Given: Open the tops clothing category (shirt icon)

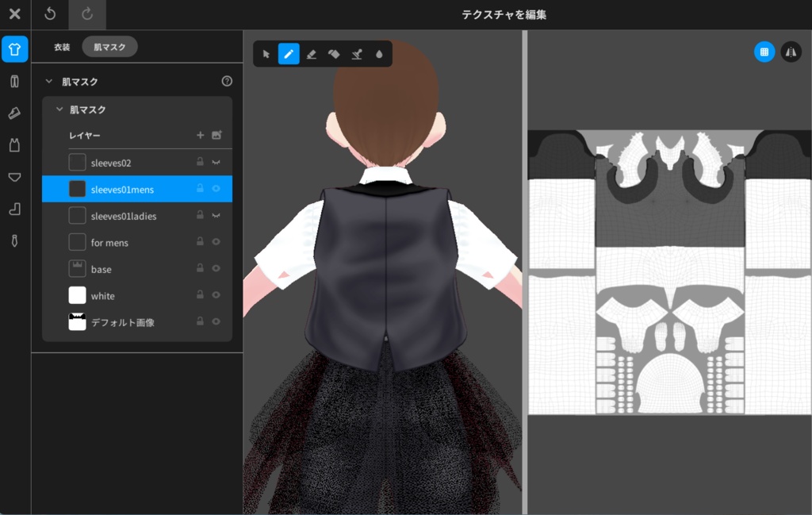Looking at the screenshot, I should [x=14, y=49].
